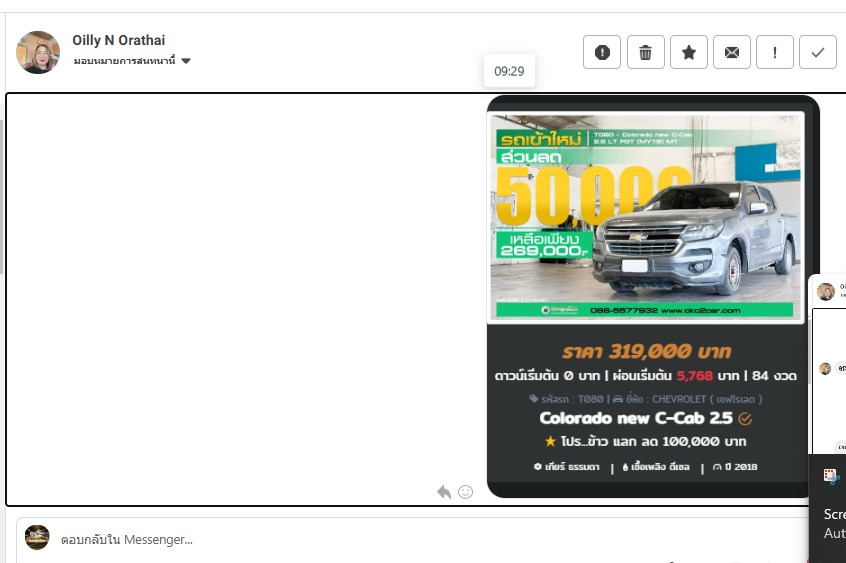Viewport: 846px width, 563px height.
Task: Click the 319,000 baht price text
Action: point(646,352)
